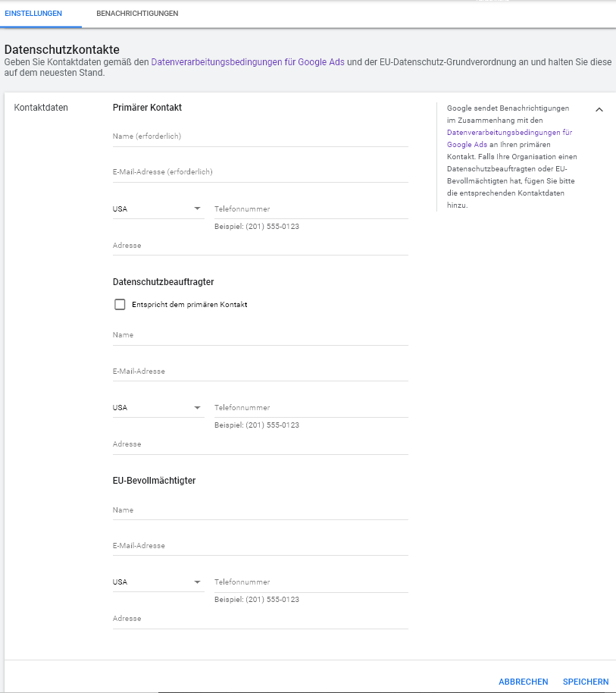This screenshot has width=616, height=693.
Task: Click the Speichern button
Action: coord(586,682)
